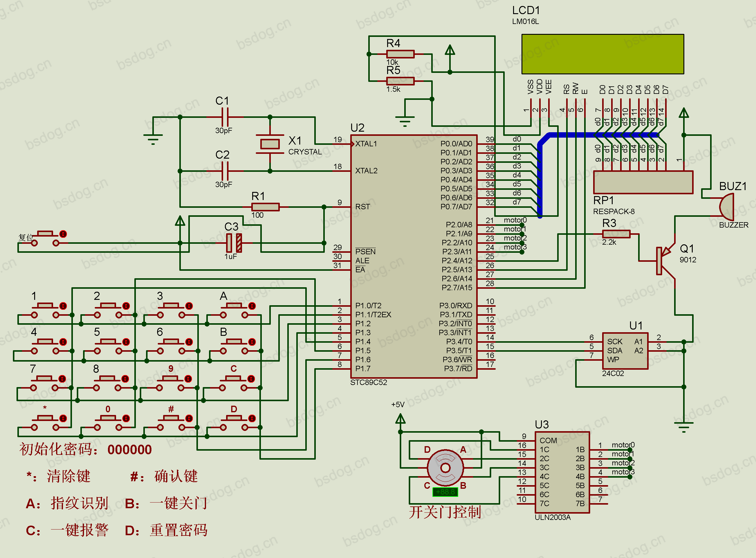Select the 'D: 重置密码' legend text
This screenshot has width=756, height=558.
click(166, 530)
